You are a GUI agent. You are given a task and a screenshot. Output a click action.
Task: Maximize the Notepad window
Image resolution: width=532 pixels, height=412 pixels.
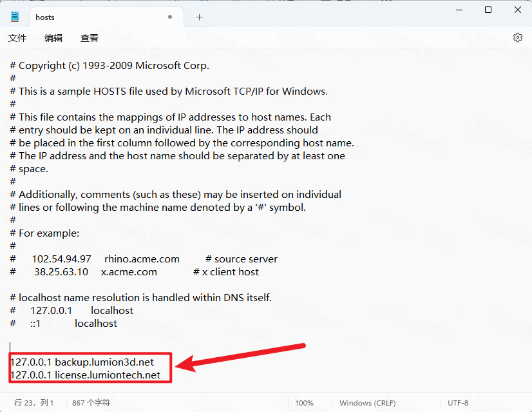point(488,10)
